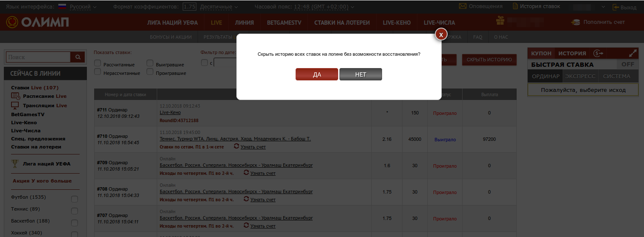Screen dimensions: 644x237
Task: Open the Русский language dropdown
Action: [x=83, y=7]
